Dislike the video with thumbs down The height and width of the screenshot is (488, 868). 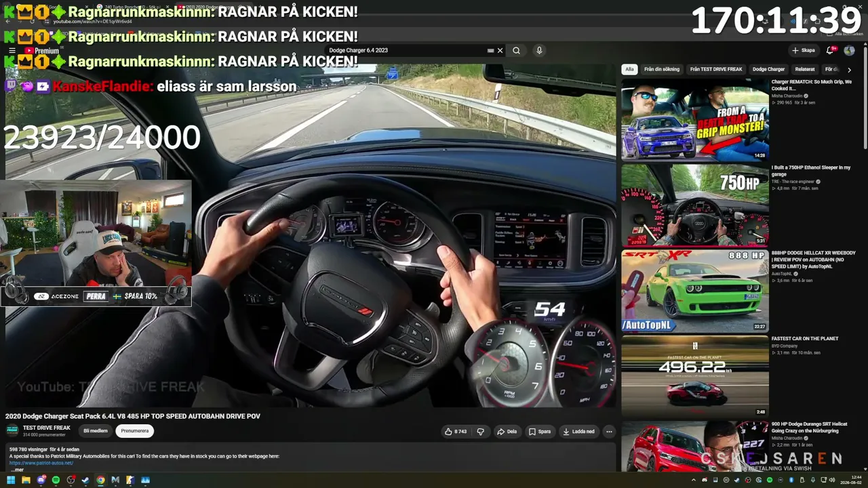(481, 431)
